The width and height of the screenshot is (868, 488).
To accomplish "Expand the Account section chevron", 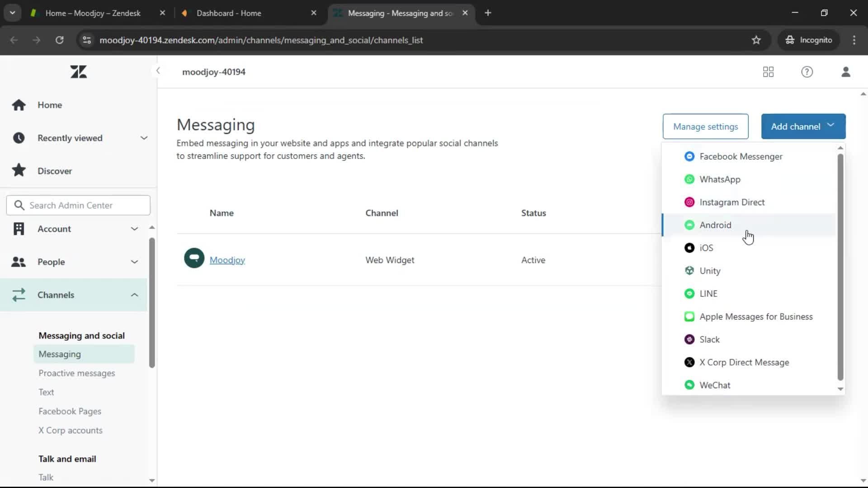I will click(134, 229).
